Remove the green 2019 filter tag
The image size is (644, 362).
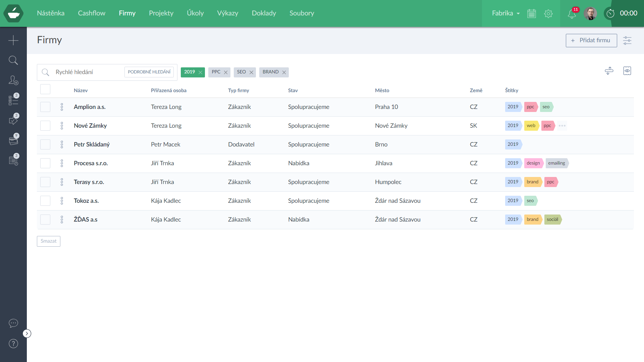coord(200,72)
